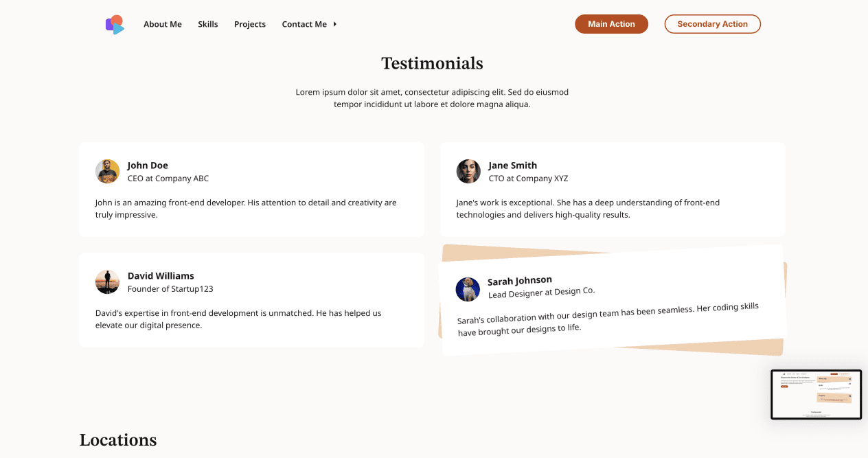Image resolution: width=868 pixels, height=458 pixels.
Task: Open the page preview thumbnail
Action: (816, 395)
